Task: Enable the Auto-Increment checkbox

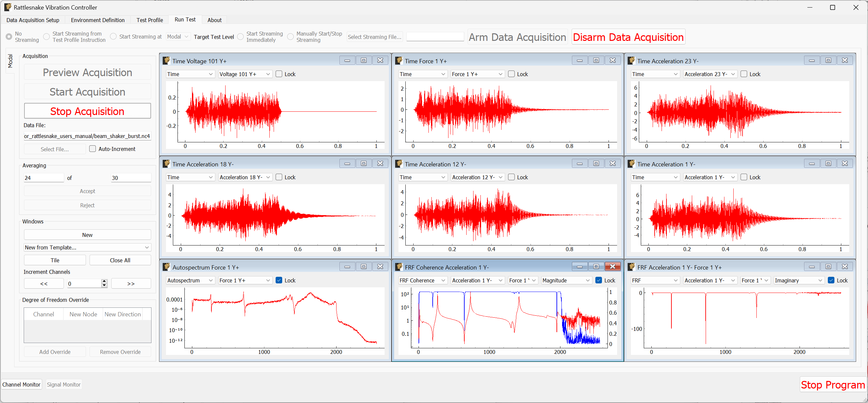Action: pyautogui.click(x=92, y=149)
